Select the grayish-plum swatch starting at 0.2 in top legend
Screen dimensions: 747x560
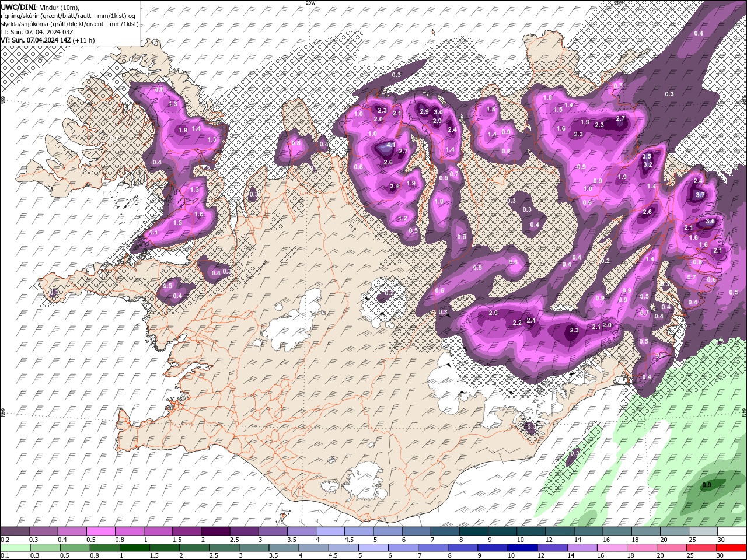15,531
